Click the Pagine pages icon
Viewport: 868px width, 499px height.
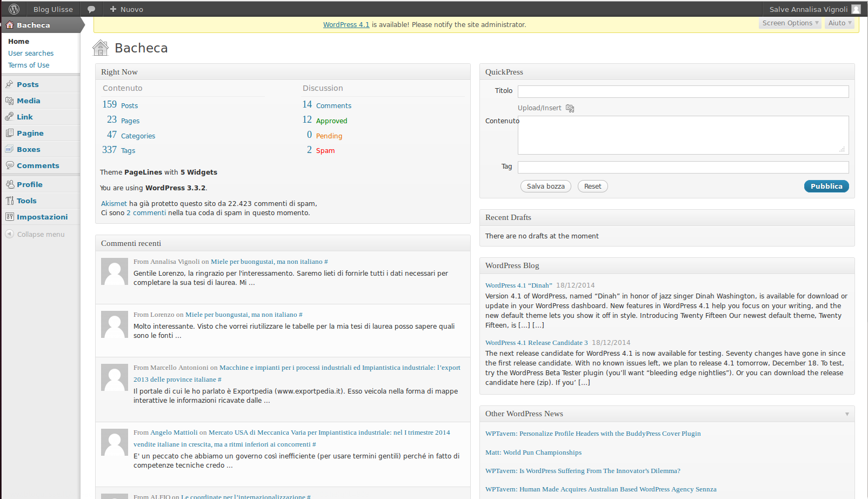click(10, 133)
